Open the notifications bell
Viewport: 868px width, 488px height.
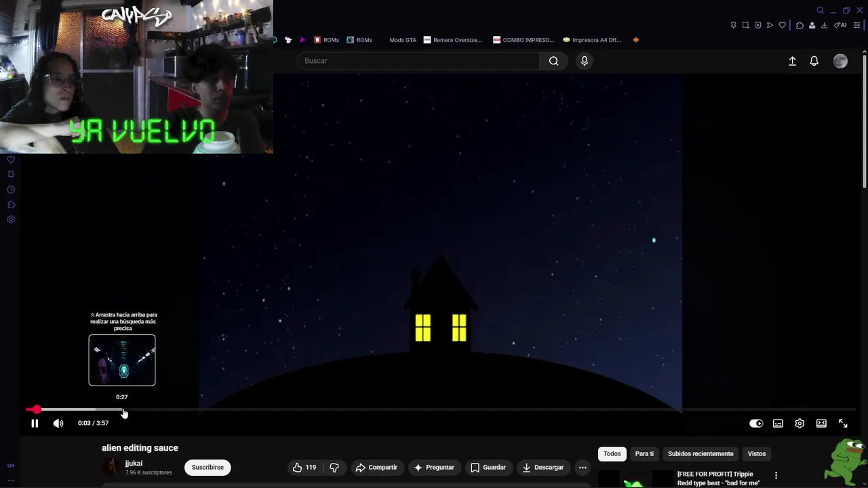pos(814,61)
